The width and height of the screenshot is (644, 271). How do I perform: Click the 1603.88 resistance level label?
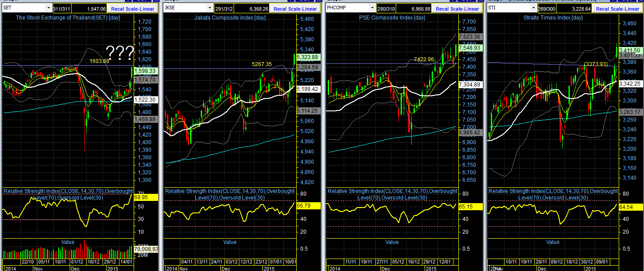click(99, 61)
